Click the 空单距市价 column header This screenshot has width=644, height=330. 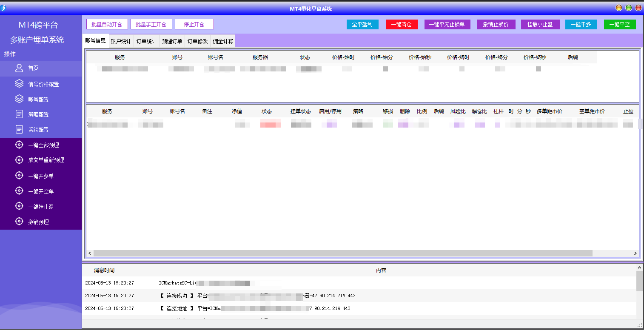coord(592,111)
